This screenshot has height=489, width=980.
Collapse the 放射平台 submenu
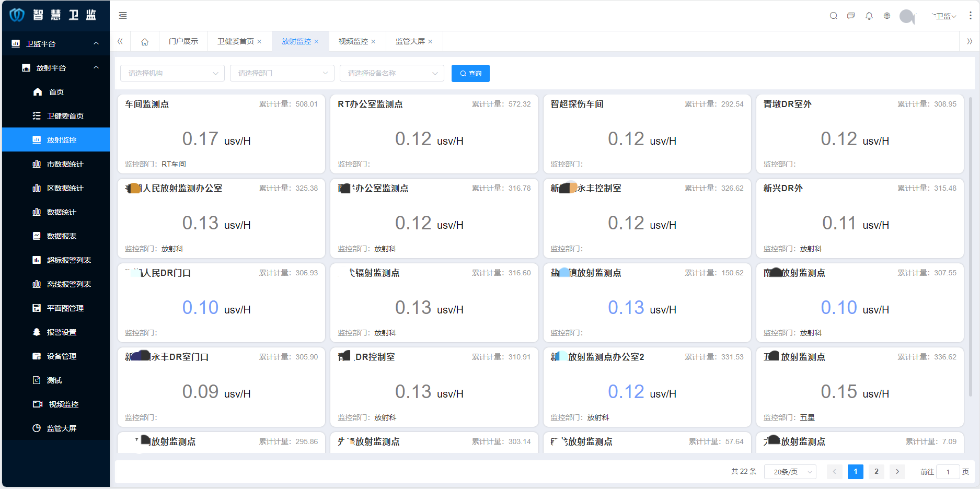[x=56, y=68]
